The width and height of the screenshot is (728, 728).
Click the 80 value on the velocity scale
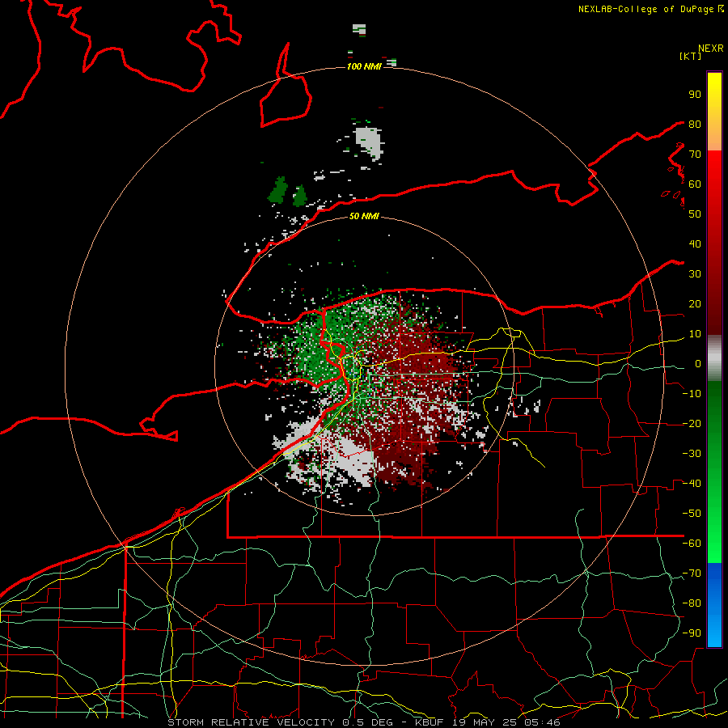(695, 124)
